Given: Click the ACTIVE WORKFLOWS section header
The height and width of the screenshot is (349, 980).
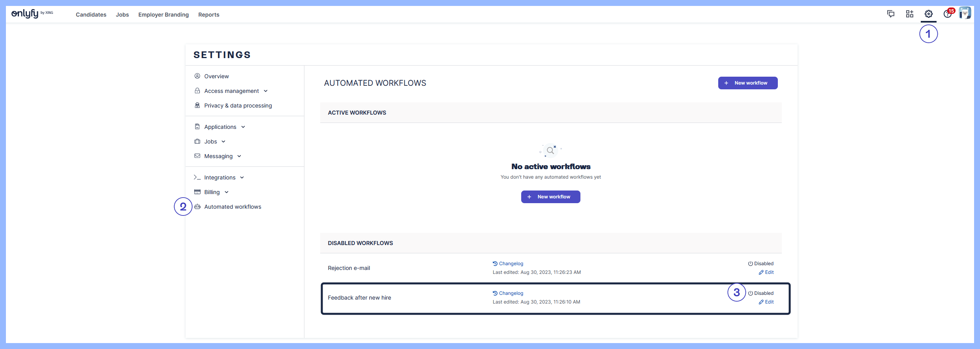Looking at the screenshot, I should [x=551, y=113].
